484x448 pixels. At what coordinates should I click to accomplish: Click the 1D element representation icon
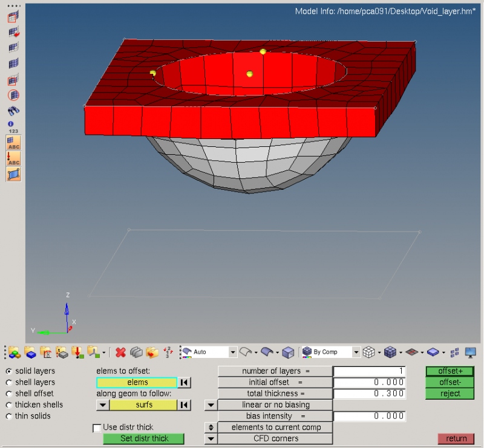coord(412,352)
